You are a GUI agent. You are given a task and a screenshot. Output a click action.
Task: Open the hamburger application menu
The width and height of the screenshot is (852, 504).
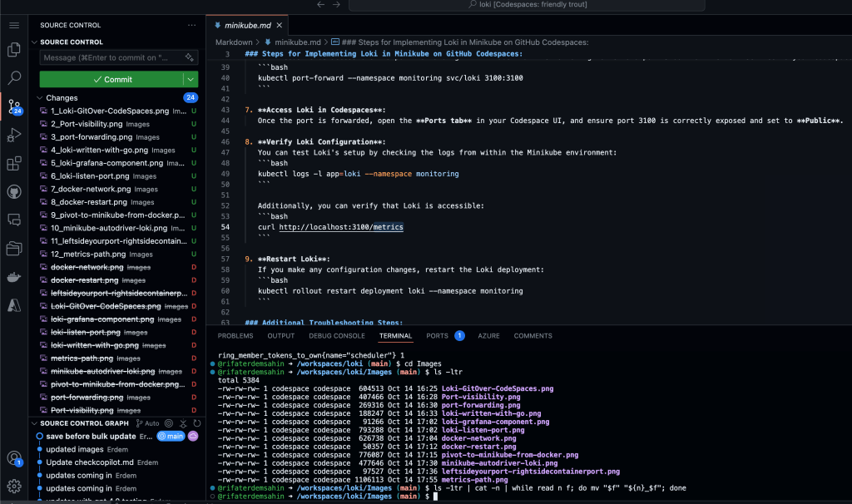point(14,26)
